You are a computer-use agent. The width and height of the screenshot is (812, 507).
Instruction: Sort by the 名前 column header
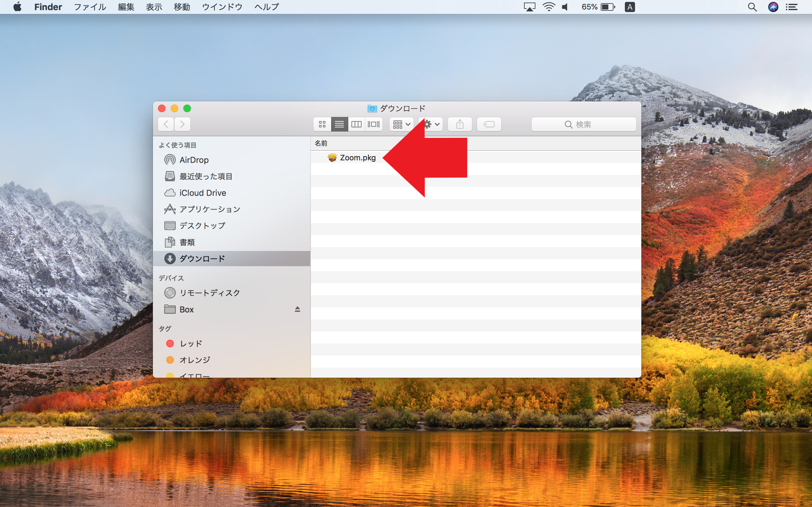[x=321, y=144]
